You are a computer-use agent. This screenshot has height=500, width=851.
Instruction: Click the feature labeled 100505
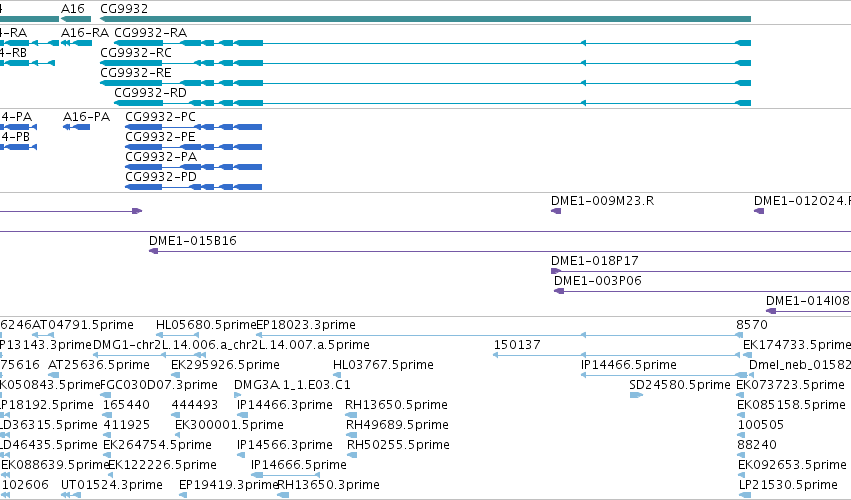coord(741,435)
